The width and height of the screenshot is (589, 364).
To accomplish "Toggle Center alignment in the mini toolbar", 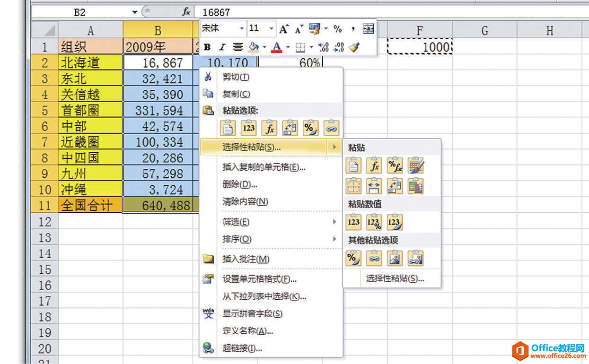I will (237, 47).
